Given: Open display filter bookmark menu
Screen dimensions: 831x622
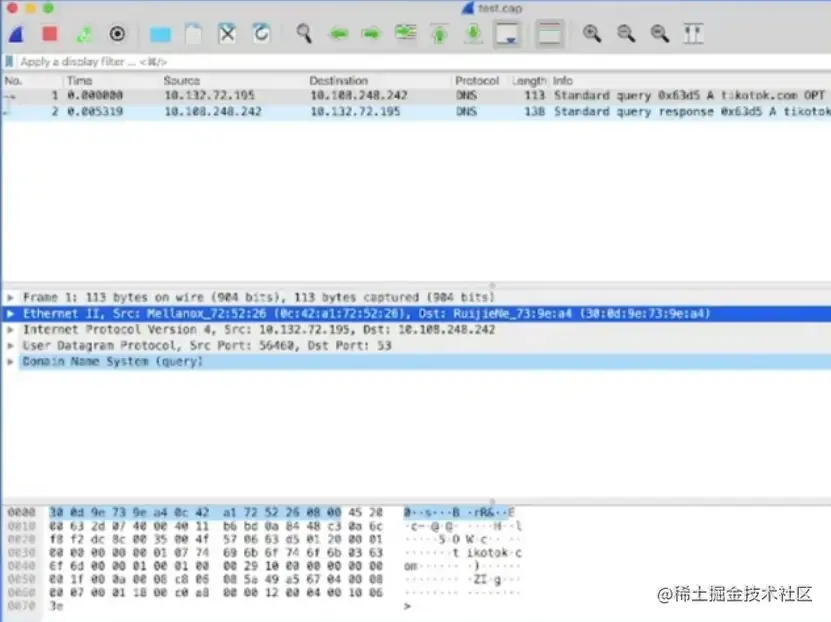Looking at the screenshot, I should (9, 62).
